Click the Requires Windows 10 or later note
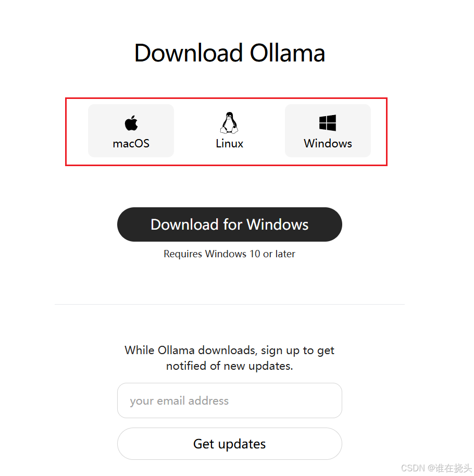 [229, 254]
